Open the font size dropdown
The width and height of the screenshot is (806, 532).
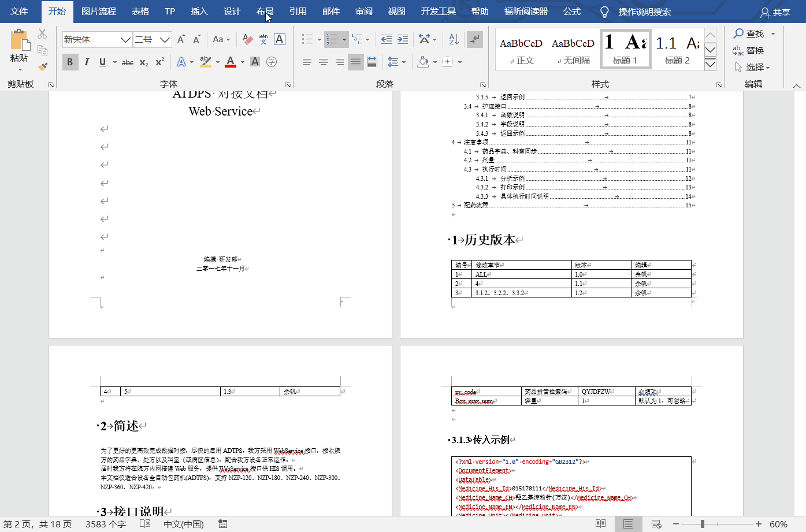tap(165, 39)
